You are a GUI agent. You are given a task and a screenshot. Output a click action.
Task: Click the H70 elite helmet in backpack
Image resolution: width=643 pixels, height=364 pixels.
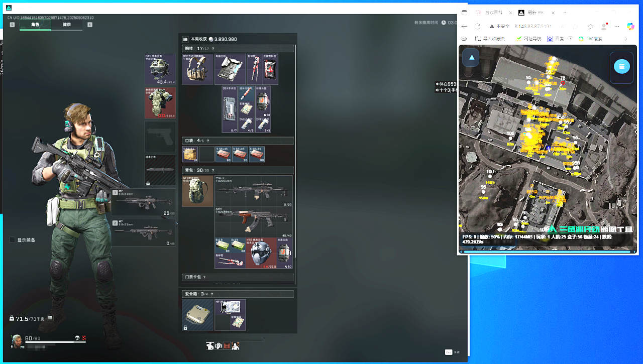point(262,253)
